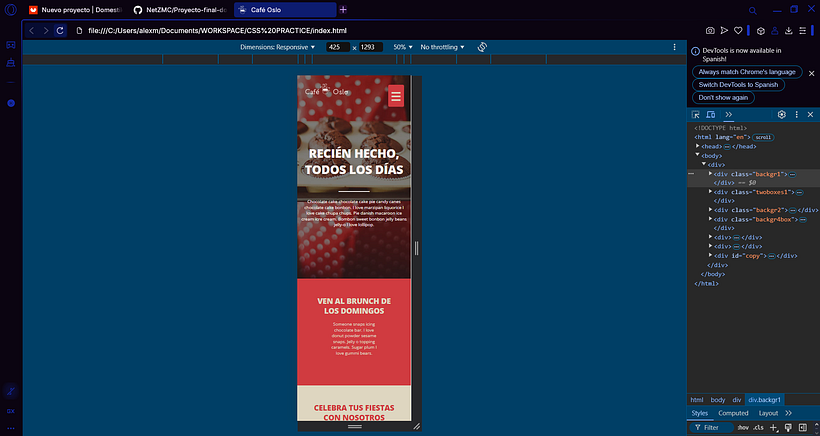Toggle the computed styles sidebar pane
Viewport: 820px width, 436px height.
pos(803,428)
